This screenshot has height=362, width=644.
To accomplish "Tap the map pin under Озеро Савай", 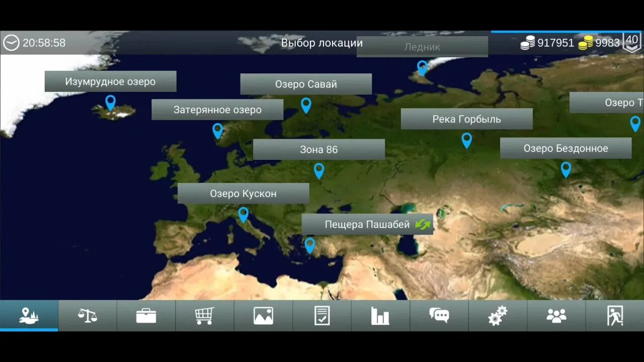I will pyautogui.click(x=306, y=105).
